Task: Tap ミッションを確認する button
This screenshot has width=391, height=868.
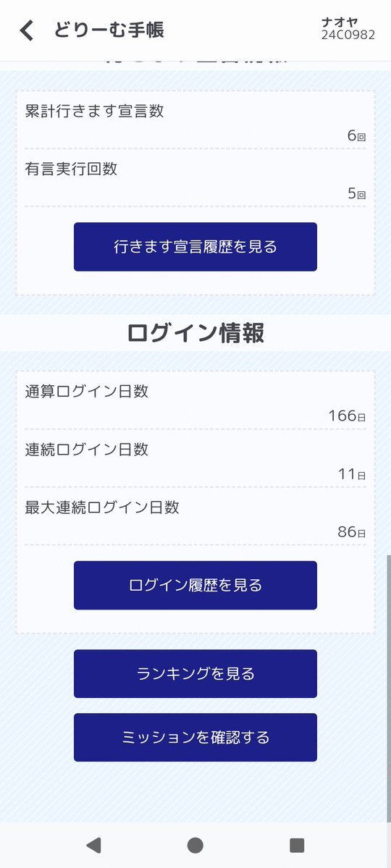Action: [195, 738]
